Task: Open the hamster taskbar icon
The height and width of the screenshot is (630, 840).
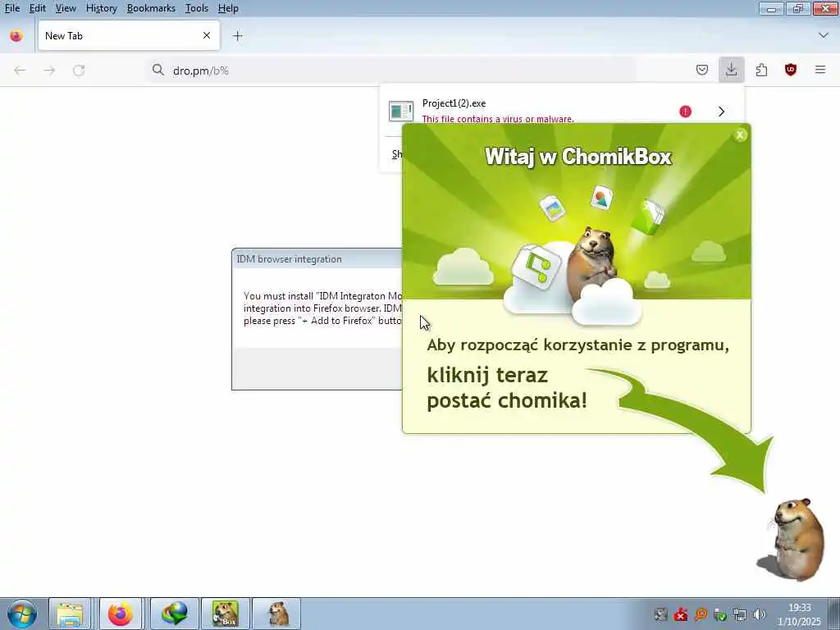Action: tap(276, 614)
